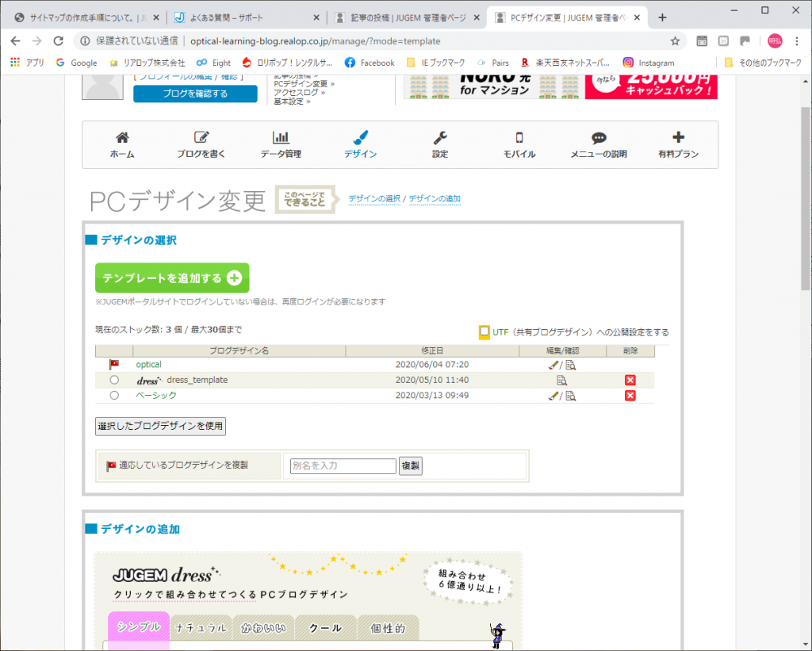
Task: Select the クール design tab
Action: (x=325, y=628)
